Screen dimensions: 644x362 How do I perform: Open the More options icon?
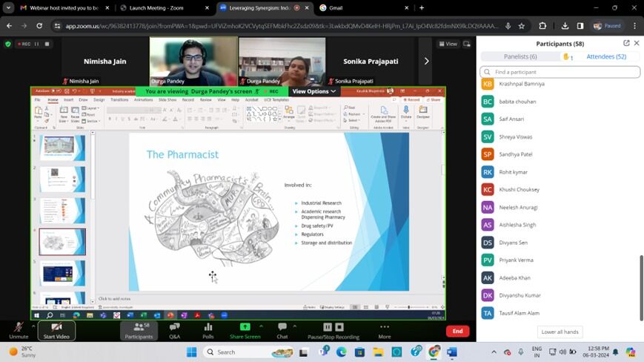(x=385, y=330)
